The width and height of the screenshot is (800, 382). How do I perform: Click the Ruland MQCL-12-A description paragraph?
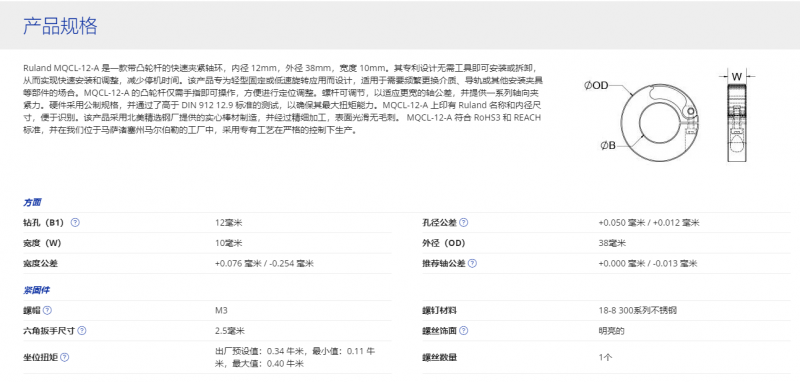[283, 99]
